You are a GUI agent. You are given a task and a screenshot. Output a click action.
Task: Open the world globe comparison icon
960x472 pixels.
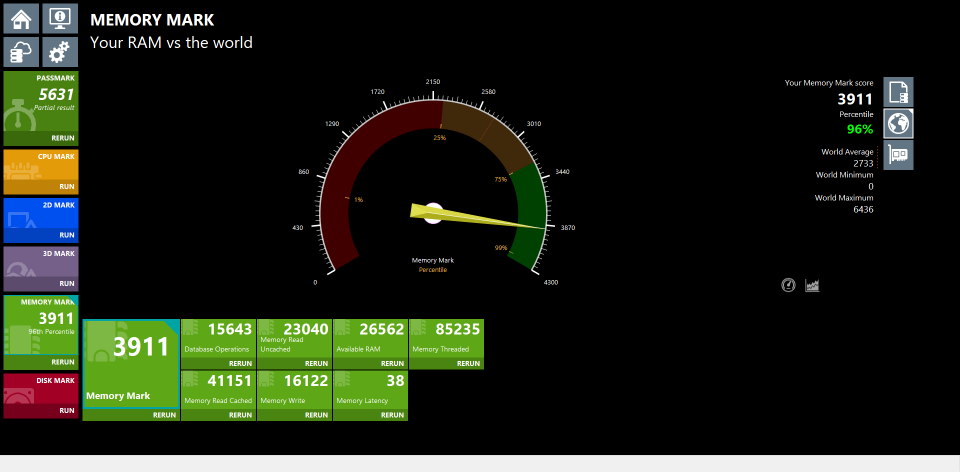(x=898, y=124)
